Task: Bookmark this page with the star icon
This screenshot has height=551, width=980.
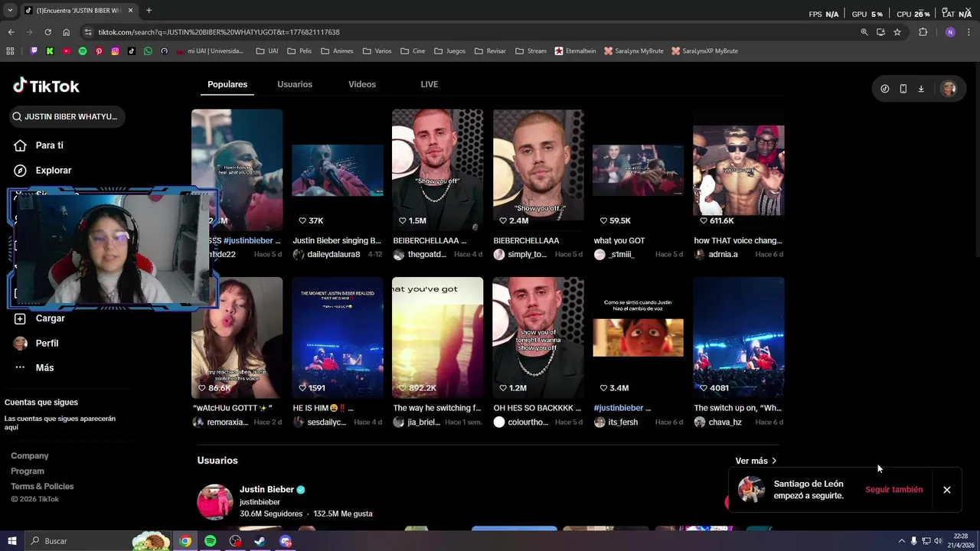Action: pyautogui.click(x=897, y=32)
